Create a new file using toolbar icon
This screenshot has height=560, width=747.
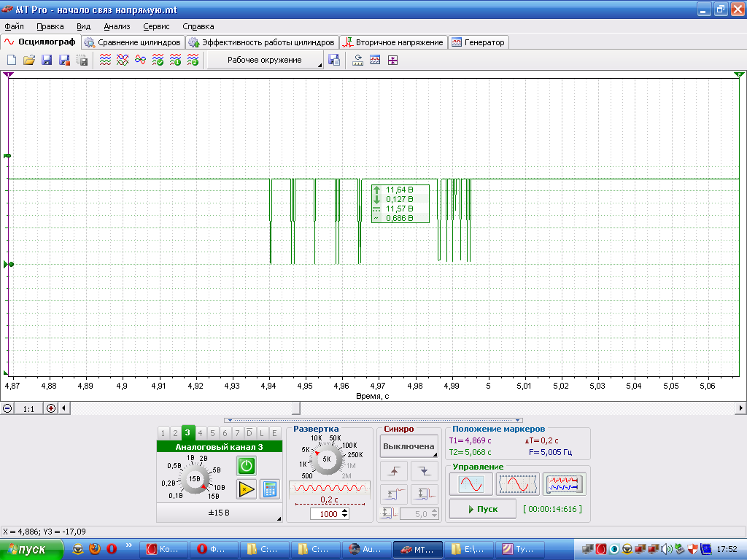(x=12, y=60)
